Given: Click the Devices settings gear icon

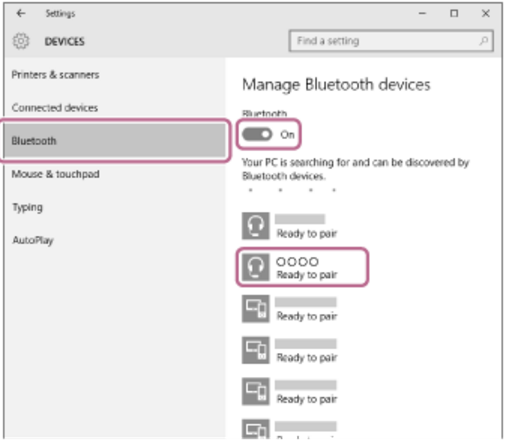Looking at the screenshot, I should tap(21, 41).
